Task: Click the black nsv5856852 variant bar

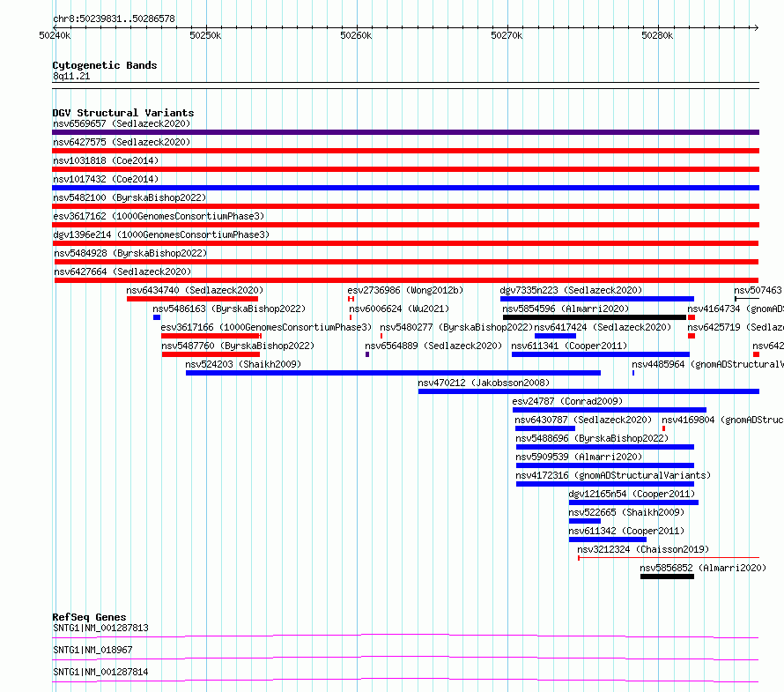Action: click(667, 577)
